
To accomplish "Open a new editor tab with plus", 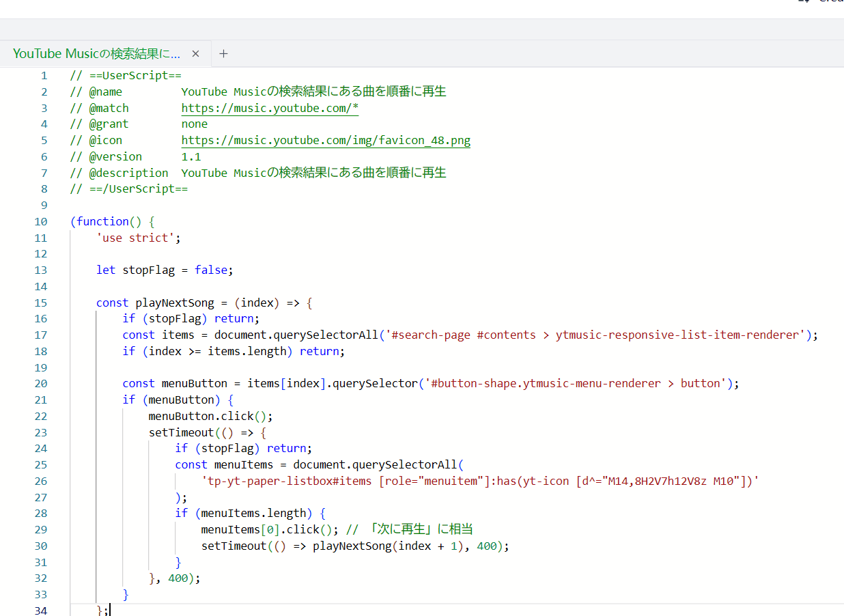I will click(223, 53).
